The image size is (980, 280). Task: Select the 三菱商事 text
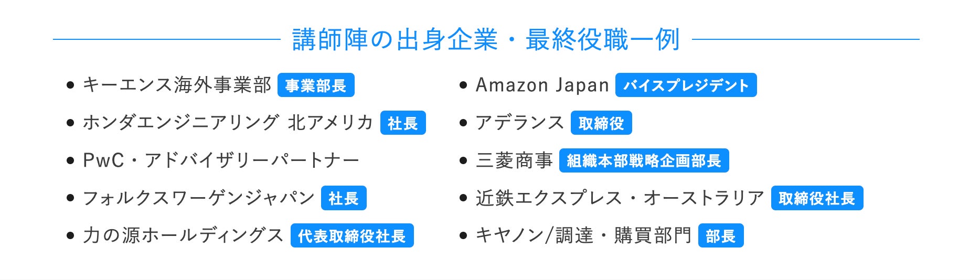point(514,160)
